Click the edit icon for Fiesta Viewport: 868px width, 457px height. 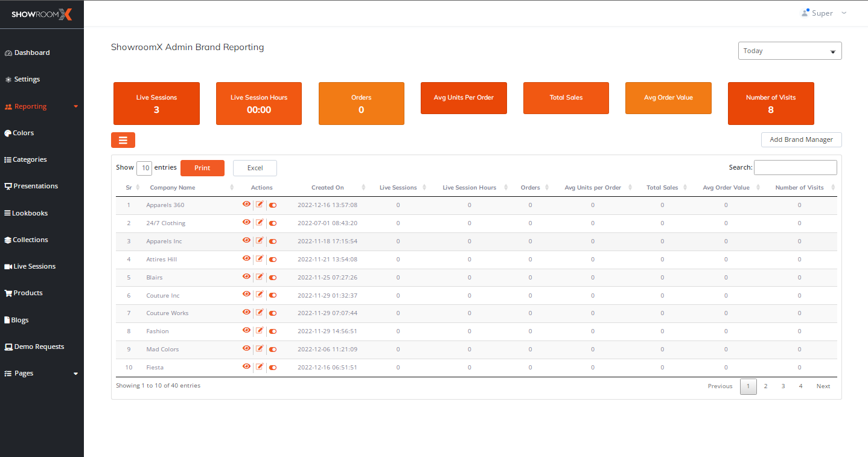[x=260, y=367]
